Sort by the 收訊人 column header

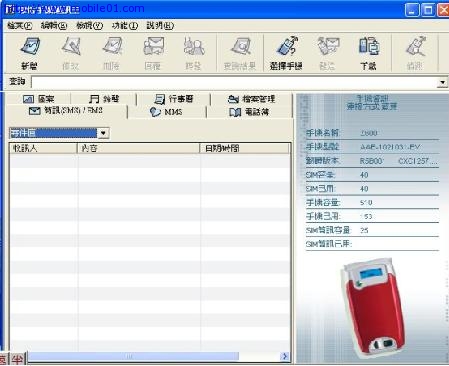(43, 148)
